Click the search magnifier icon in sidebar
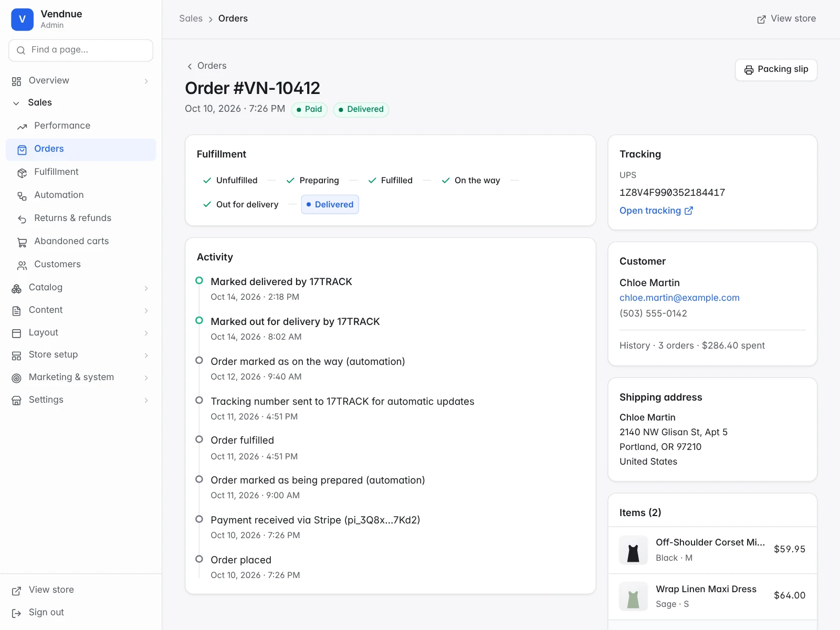This screenshot has width=840, height=630. coord(21,50)
